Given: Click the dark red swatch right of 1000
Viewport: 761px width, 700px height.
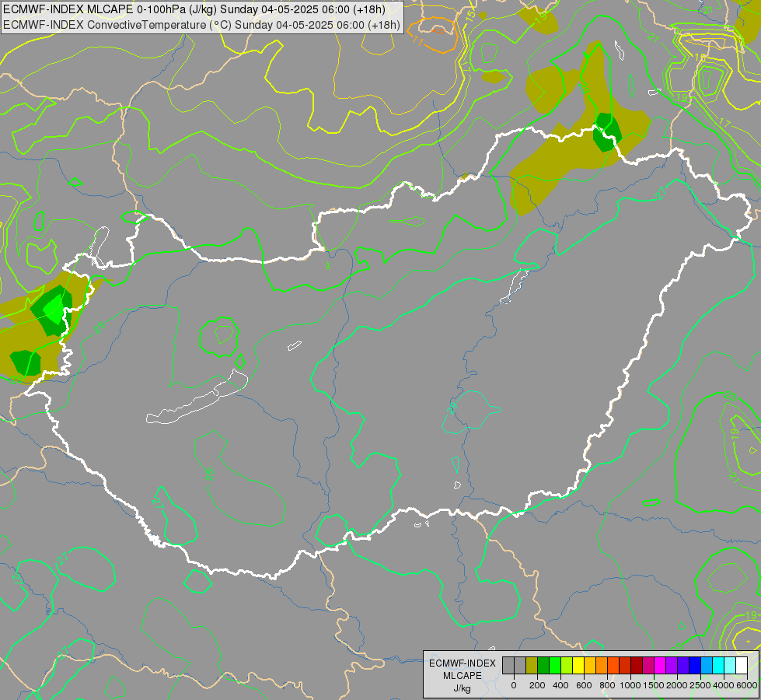Looking at the screenshot, I should pos(637,665).
